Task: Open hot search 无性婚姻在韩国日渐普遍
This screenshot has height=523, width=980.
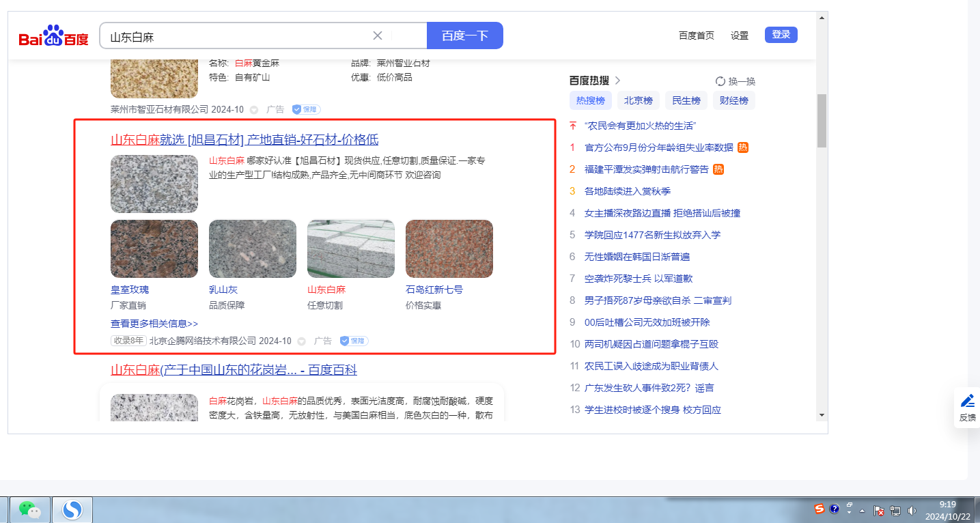Action: (637, 257)
